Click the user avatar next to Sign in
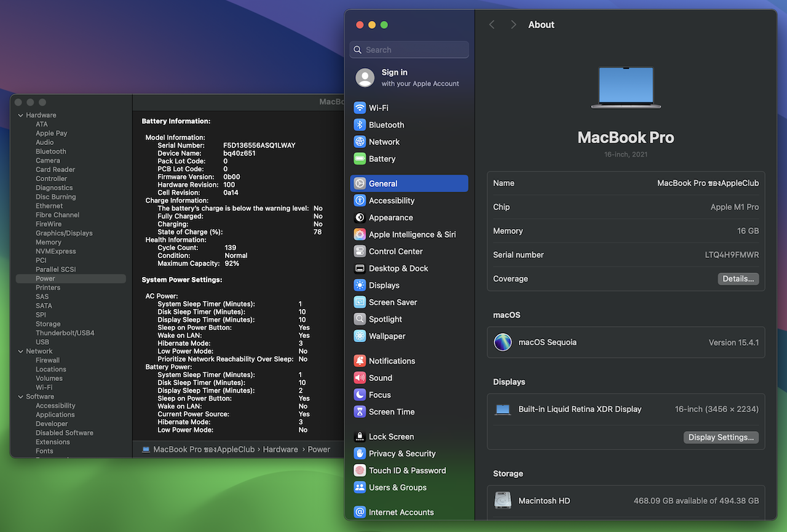 365,77
